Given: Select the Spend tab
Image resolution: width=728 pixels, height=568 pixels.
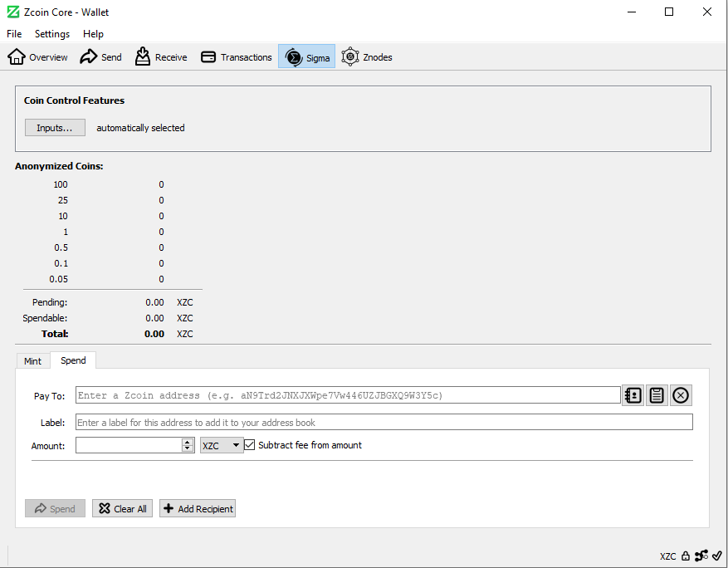Looking at the screenshot, I should [73, 360].
